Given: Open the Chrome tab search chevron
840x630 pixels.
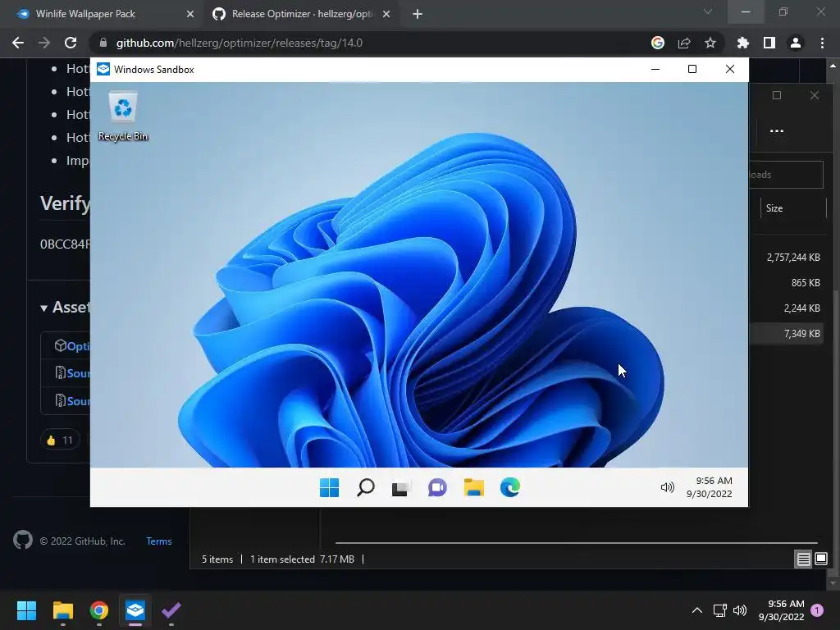Looking at the screenshot, I should tap(708, 11).
